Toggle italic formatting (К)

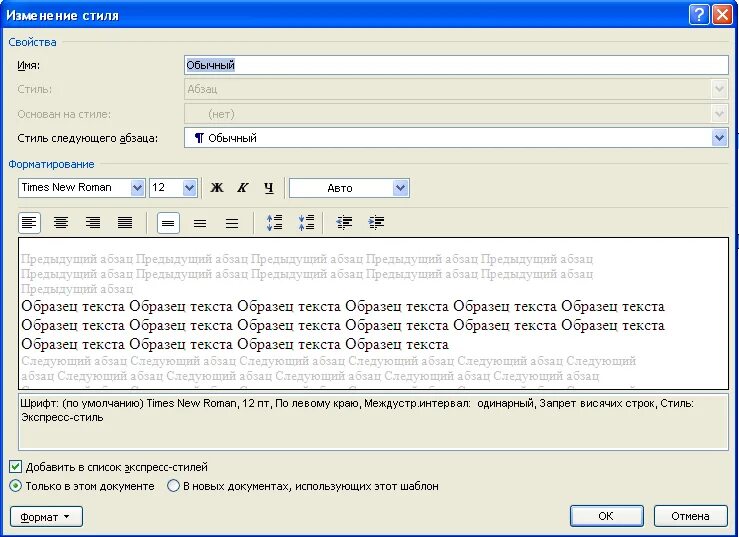click(x=242, y=188)
